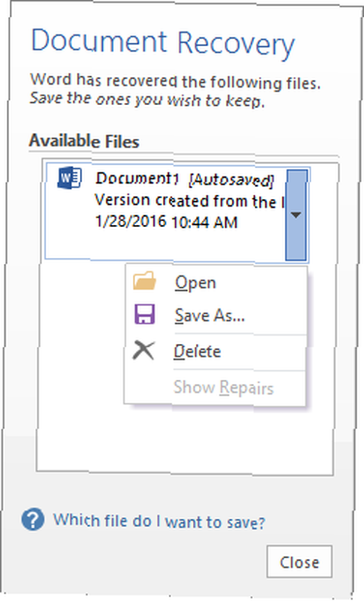Click the 'Save the ones you wish to keep' text

pos(147,100)
